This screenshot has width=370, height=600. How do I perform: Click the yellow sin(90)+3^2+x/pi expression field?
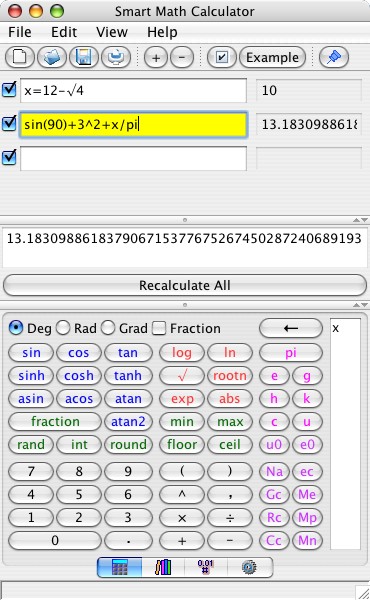[133, 124]
